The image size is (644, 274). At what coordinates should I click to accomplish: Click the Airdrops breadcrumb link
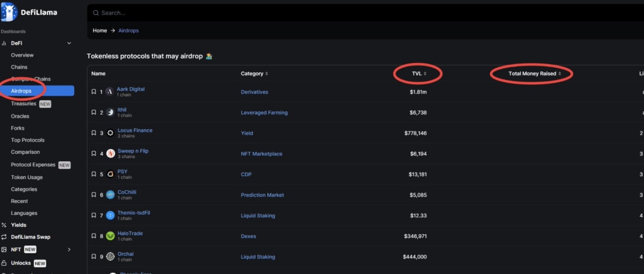pos(128,30)
